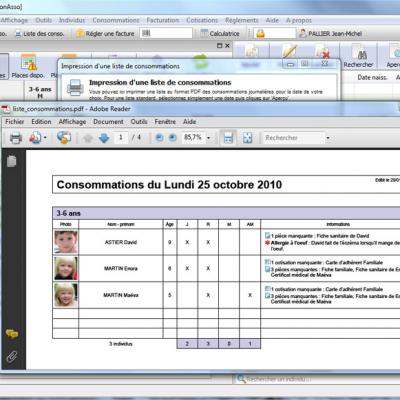This screenshot has height=400, width=400.
Task: Click Places dispo. icon in background window
Action: point(28,67)
